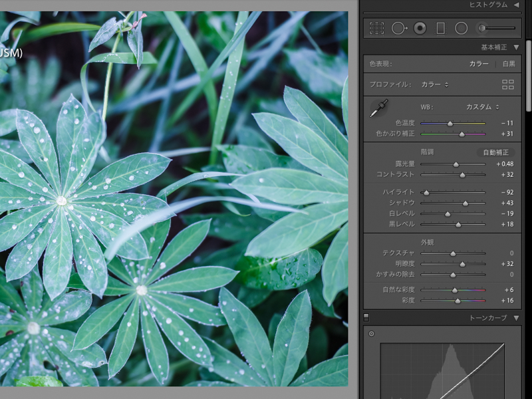This screenshot has height=399, width=532.
Task: Select the Crop Overlay tool
Action: click(x=376, y=28)
